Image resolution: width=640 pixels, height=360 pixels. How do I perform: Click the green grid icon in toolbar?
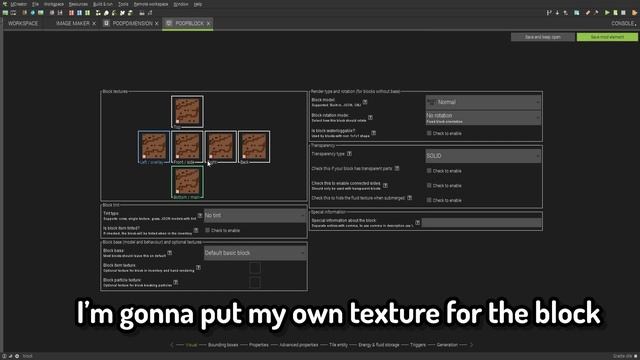tap(87, 13)
